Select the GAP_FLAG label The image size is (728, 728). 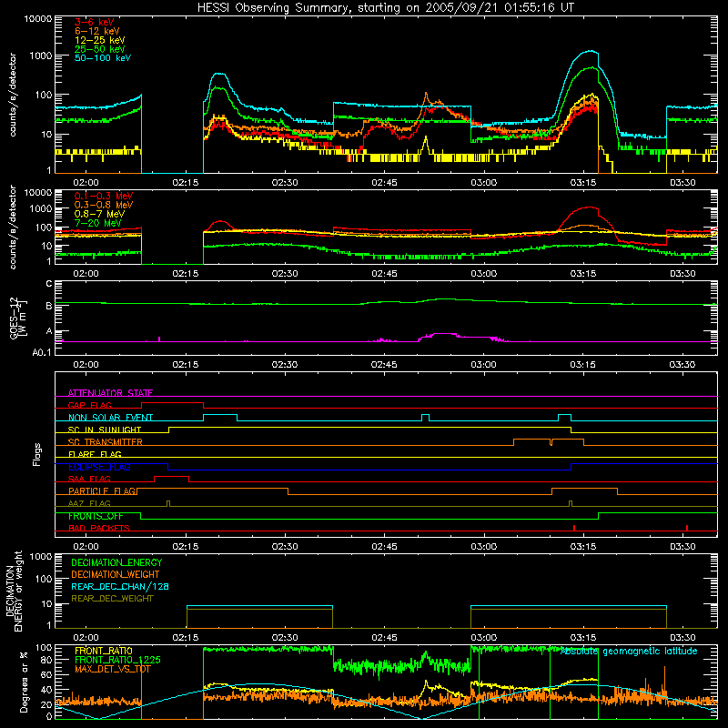coord(89,405)
